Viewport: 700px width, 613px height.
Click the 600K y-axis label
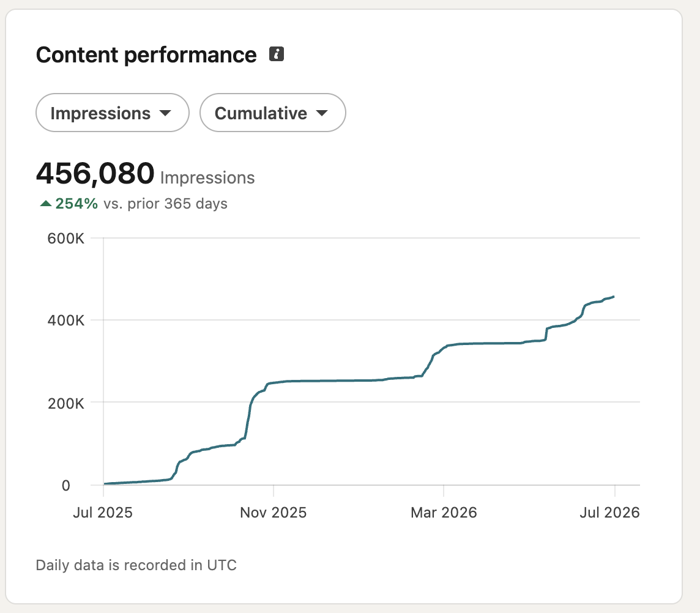tap(65, 239)
